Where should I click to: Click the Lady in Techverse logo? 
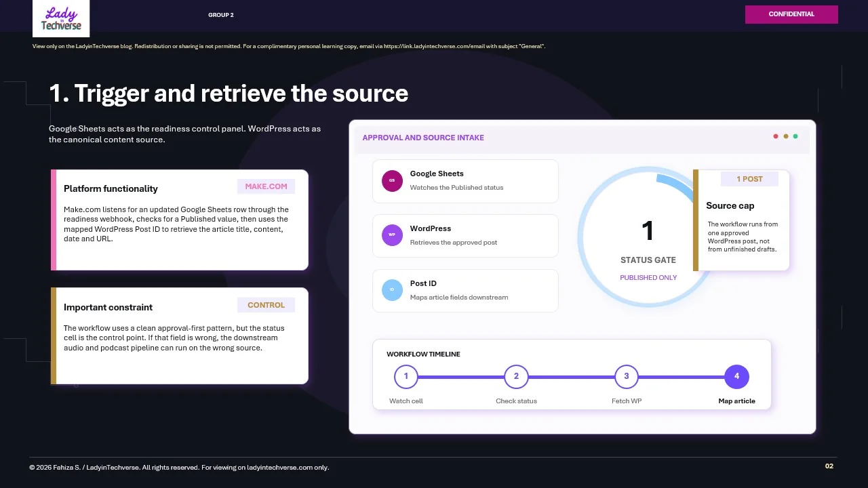tap(61, 18)
